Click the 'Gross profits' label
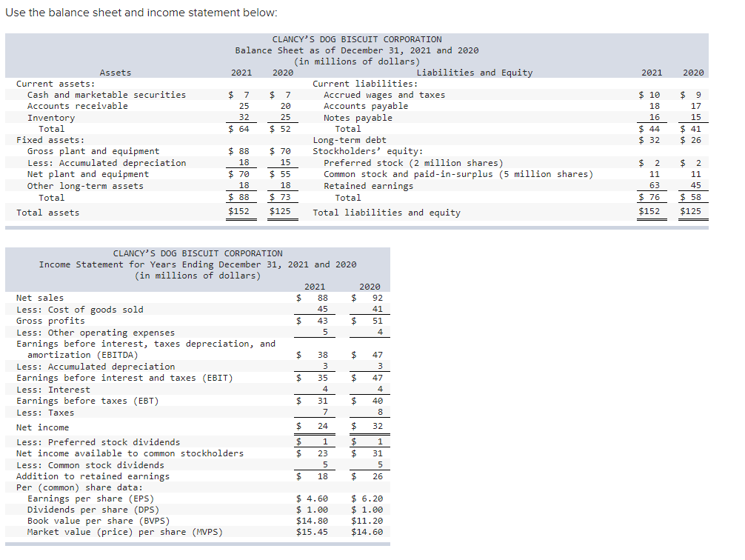This screenshot has height=560, width=745. (50, 321)
